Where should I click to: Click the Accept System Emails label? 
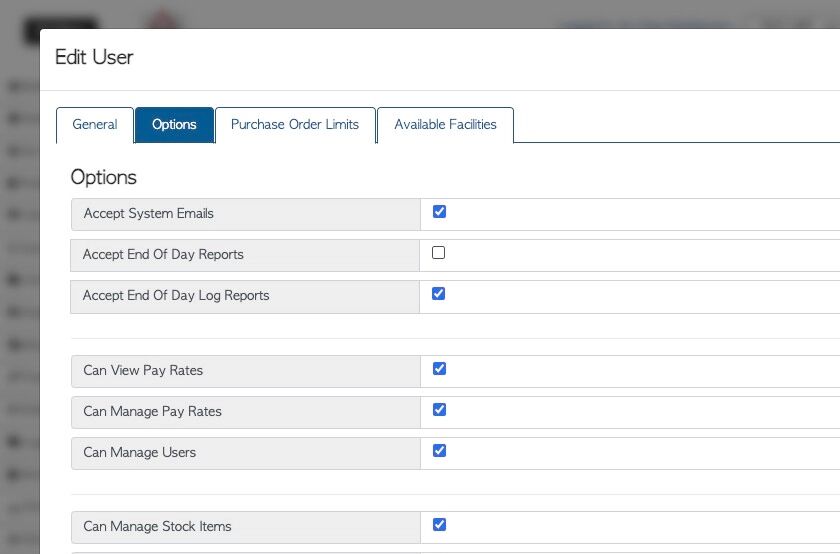click(148, 214)
